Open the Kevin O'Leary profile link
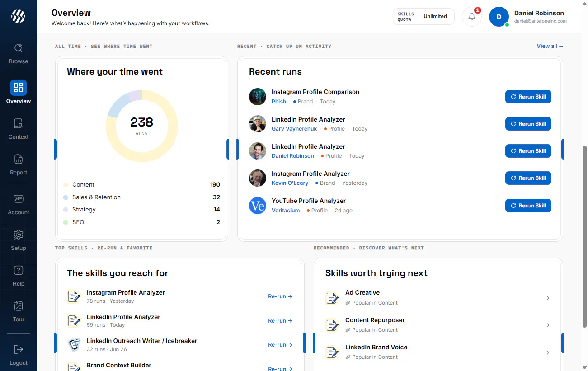Viewport: 588px width, 371px height. pyautogui.click(x=290, y=183)
